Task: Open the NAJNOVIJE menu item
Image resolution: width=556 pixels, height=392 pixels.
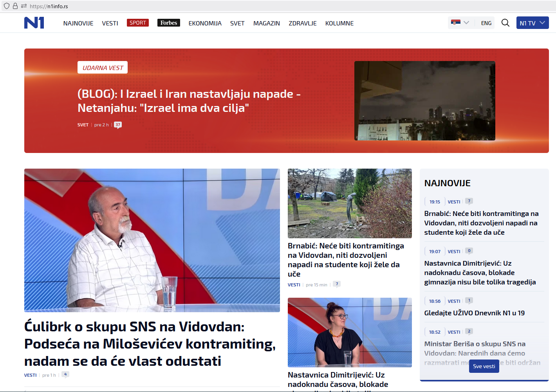Action: pyautogui.click(x=78, y=23)
